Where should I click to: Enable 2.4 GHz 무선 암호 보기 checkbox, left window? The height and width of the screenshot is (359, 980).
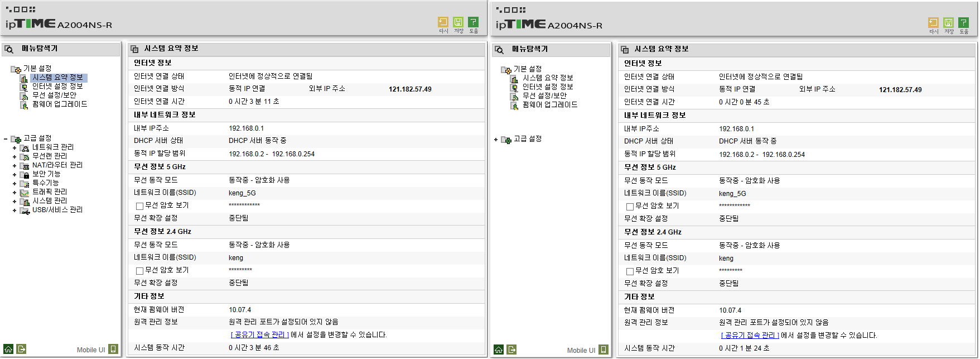coord(140,271)
